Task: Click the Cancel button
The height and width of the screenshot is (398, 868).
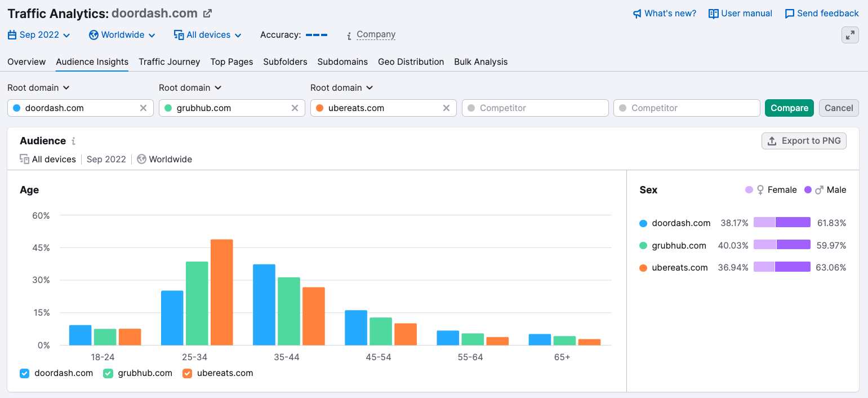Action: [839, 108]
